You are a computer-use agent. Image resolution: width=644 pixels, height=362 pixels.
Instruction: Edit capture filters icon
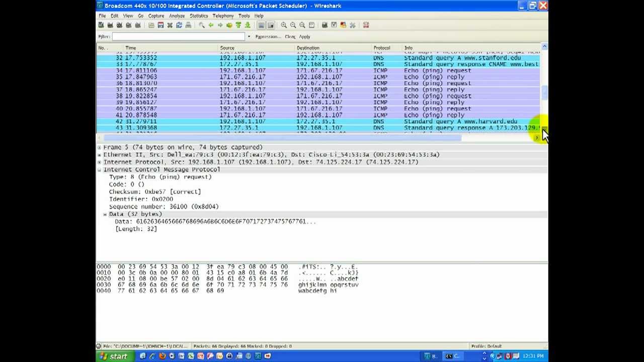[x=325, y=25]
